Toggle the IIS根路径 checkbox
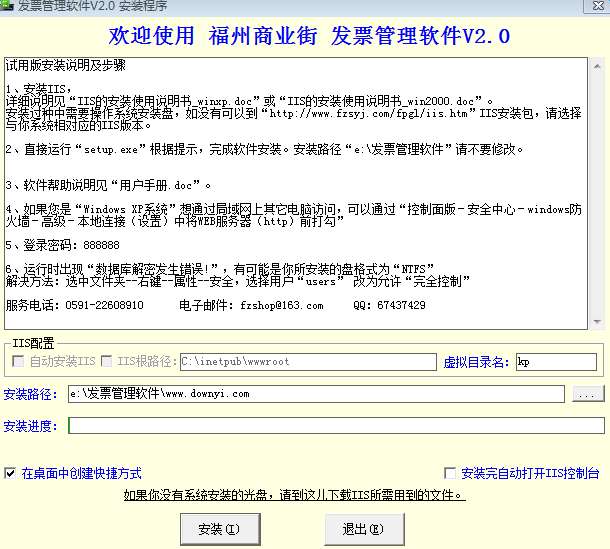 click(x=106, y=361)
